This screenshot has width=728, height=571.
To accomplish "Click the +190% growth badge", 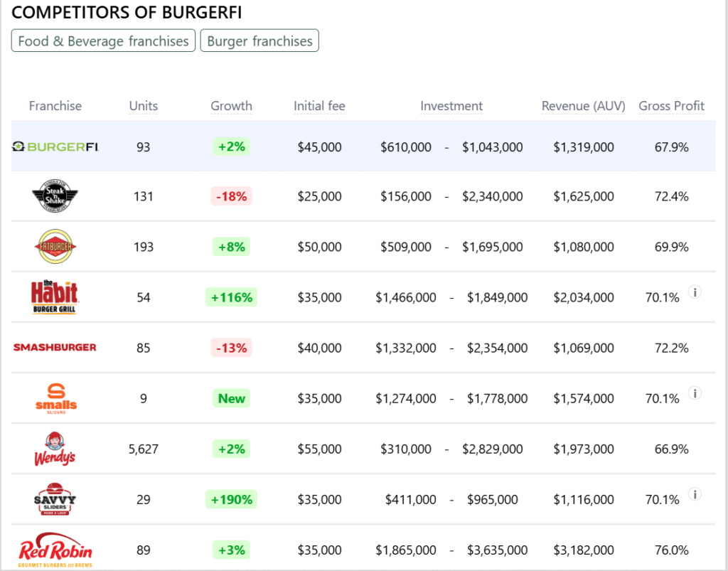I will [231, 499].
